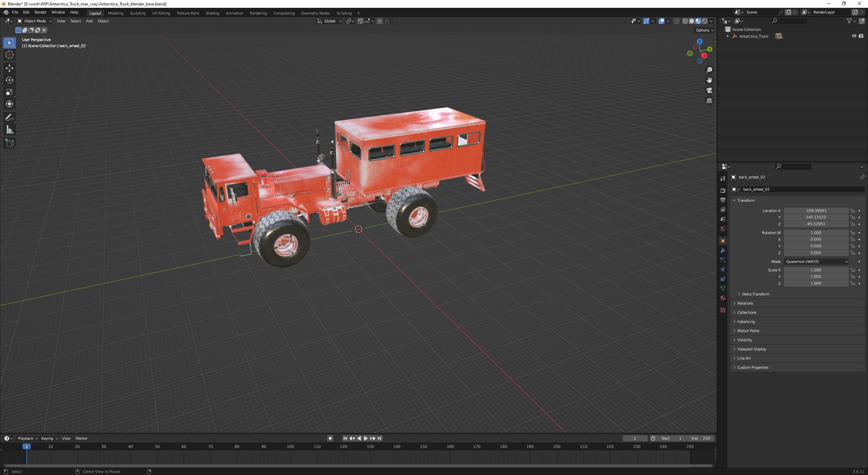Viewport: 868px width, 475px height.
Task: Open the Modifiers wrench properties tab
Action: point(723,250)
